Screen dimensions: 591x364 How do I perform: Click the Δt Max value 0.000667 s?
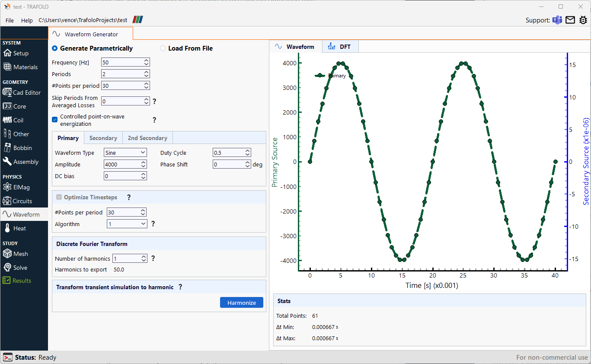tap(325, 338)
